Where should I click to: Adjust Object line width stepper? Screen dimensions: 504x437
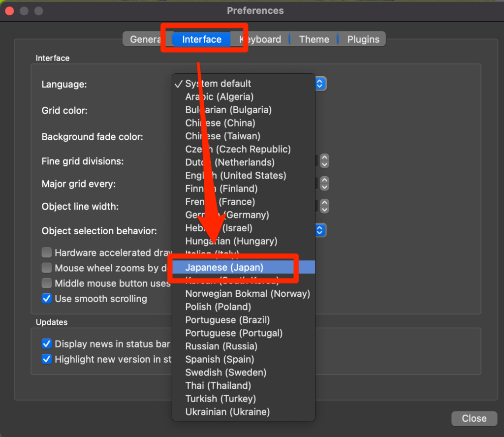click(x=325, y=206)
